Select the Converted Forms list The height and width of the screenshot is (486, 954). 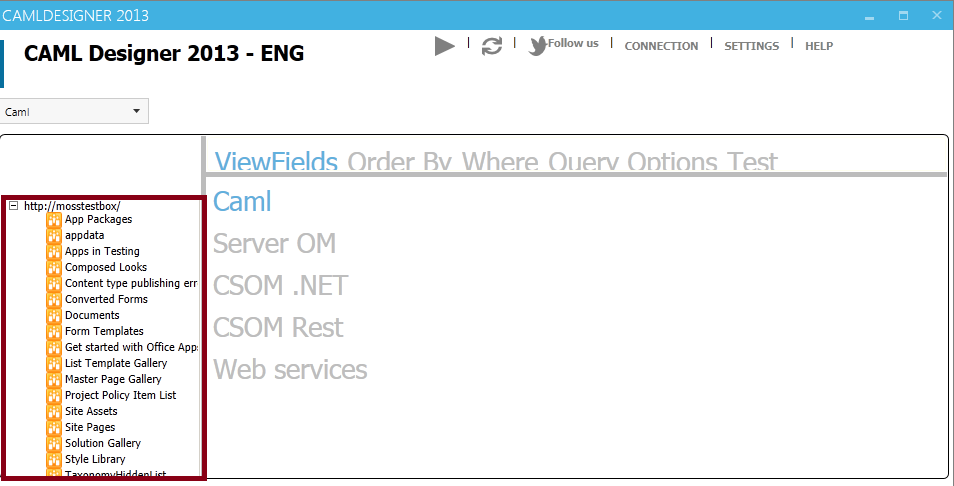coord(106,299)
